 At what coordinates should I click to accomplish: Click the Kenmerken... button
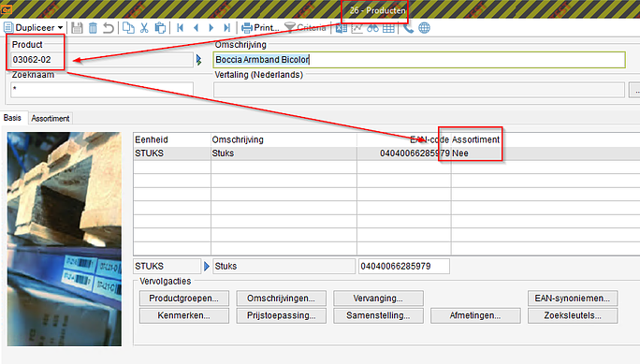pos(183,315)
